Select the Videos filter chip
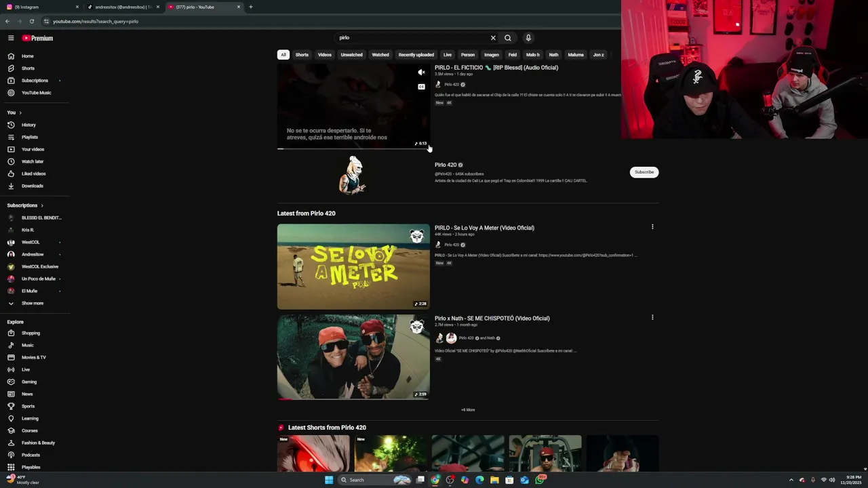 pos(325,55)
